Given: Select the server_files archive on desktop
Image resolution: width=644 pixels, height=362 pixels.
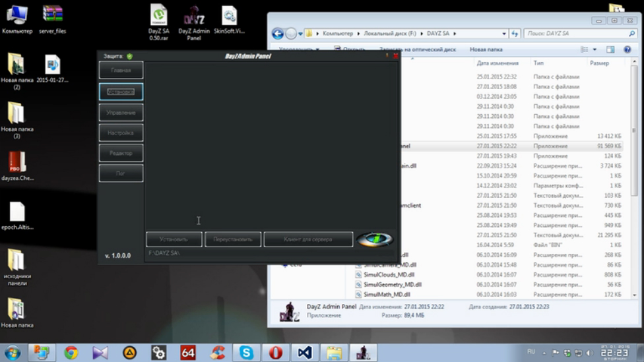Looking at the screenshot, I should pyautogui.click(x=53, y=19).
